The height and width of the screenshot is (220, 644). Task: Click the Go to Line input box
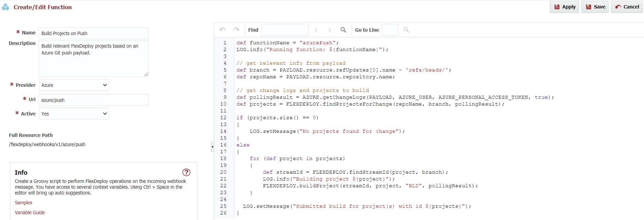click(x=390, y=30)
